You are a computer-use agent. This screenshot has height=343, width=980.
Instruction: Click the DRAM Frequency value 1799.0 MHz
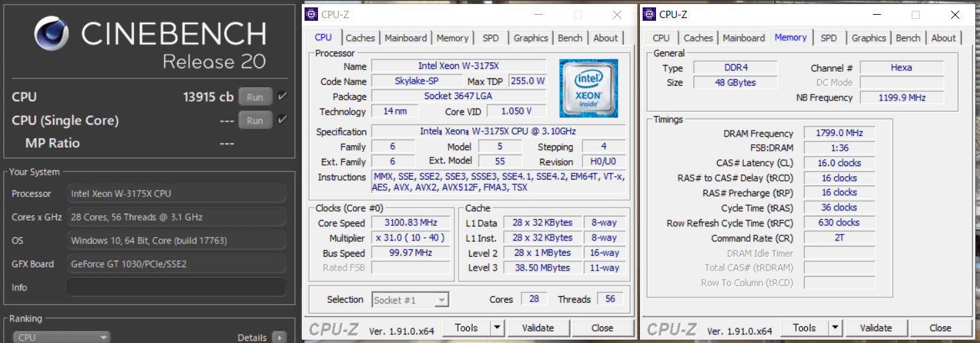point(839,133)
